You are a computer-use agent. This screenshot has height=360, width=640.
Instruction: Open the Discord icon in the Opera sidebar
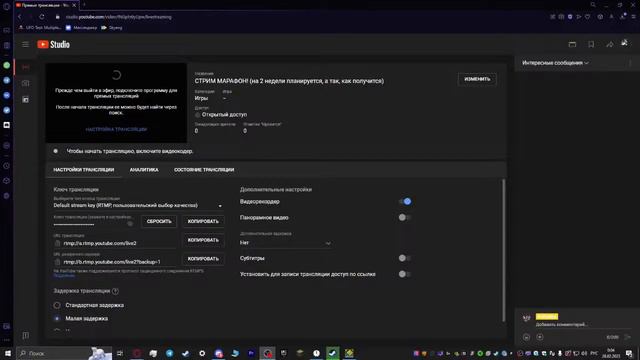coord(7,125)
